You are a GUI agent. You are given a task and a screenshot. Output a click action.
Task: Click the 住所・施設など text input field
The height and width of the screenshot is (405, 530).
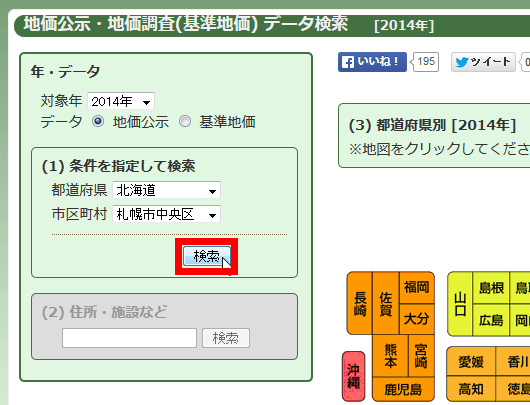tap(129, 338)
